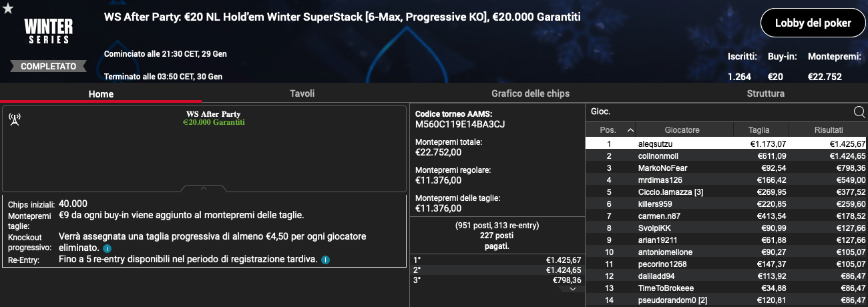This screenshot has height=307, width=868.
Task: Open the player search magnifier
Action: (x=859, y=111)
